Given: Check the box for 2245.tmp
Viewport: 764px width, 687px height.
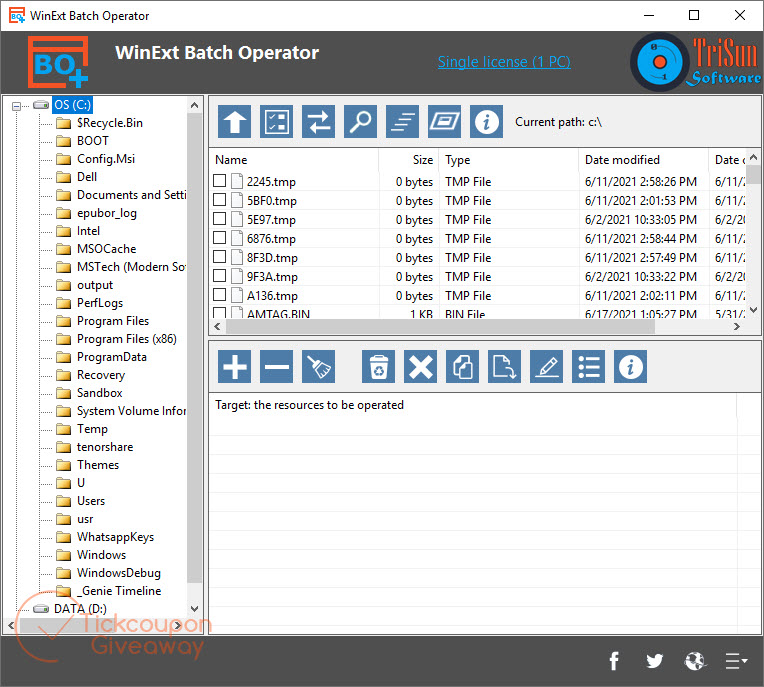Looking at the screenshot, I should click(219, 181).
